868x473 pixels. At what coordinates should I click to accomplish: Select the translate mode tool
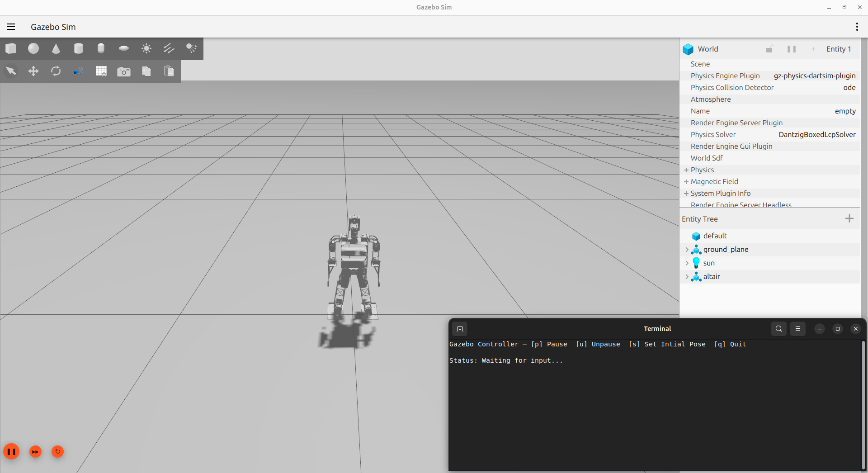(x=33, y=71)
